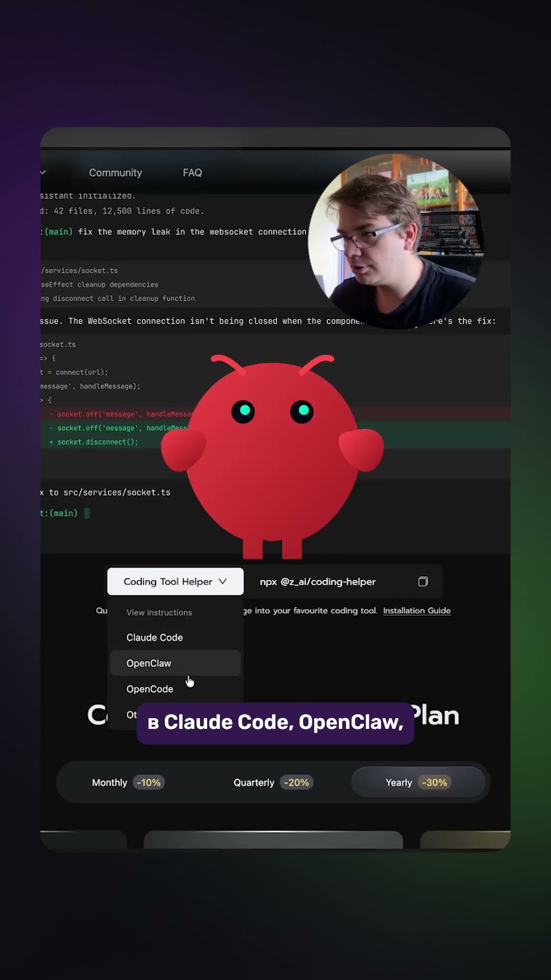Click 'x to src/services/socket.ts' terminal line
This screenshot has height=980, width=551.
pyautogui.click(x=106, y=493)
